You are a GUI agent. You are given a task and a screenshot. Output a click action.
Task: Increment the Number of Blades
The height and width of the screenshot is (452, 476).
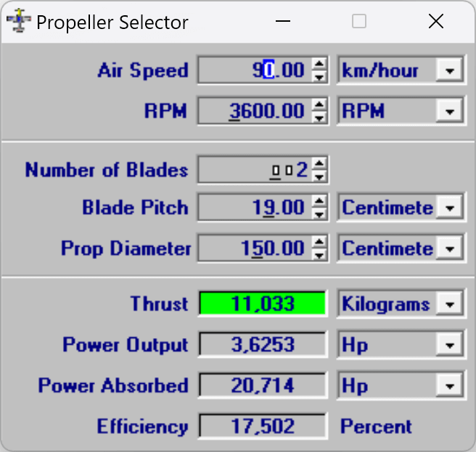click(x=319, y=165)
